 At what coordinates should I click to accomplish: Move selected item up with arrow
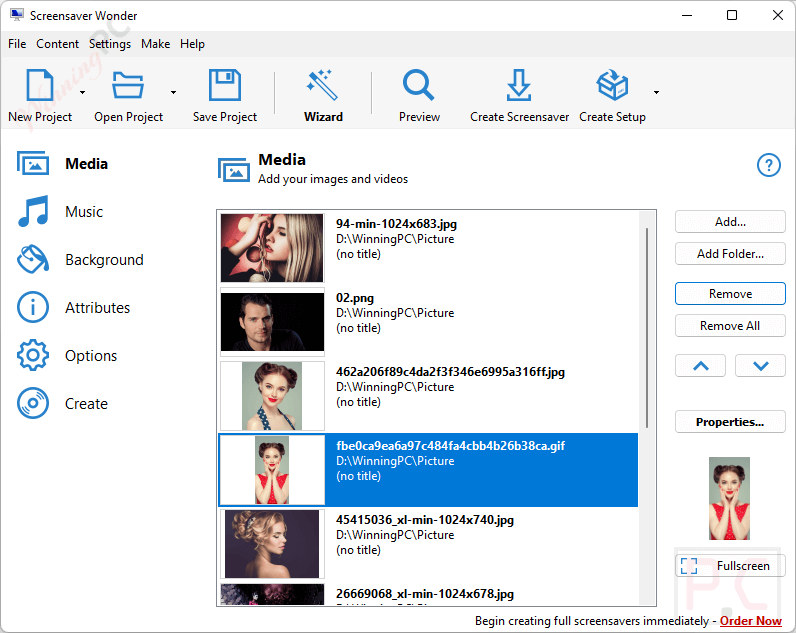coord(701,366)
